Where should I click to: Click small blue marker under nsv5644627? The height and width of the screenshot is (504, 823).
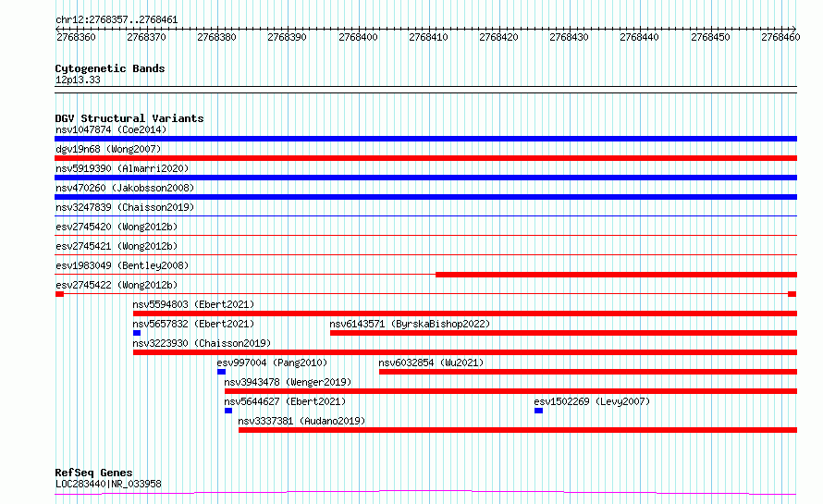(x=228, y=411)
